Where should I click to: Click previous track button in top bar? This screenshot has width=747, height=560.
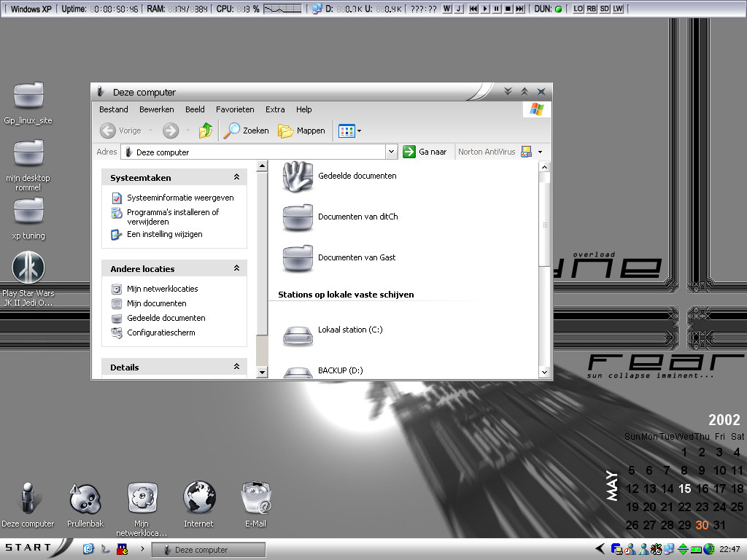[x=473, y=9]
